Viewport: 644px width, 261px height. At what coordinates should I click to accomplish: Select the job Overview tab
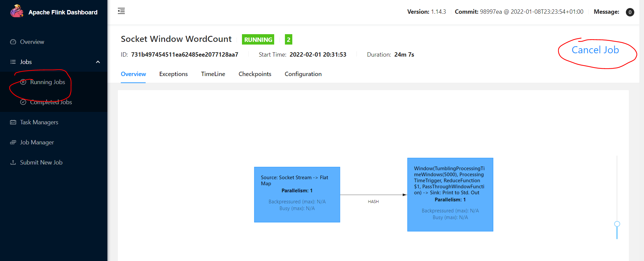tap(133, 74)
